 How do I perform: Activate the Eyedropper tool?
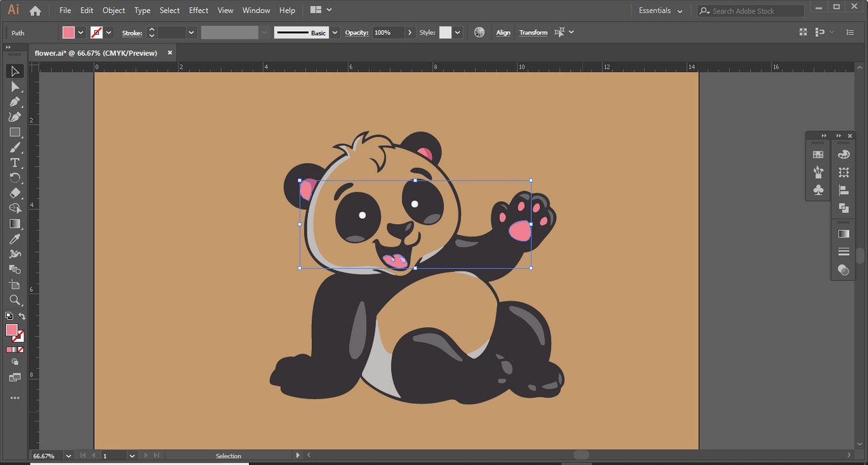tap(14, 239)
